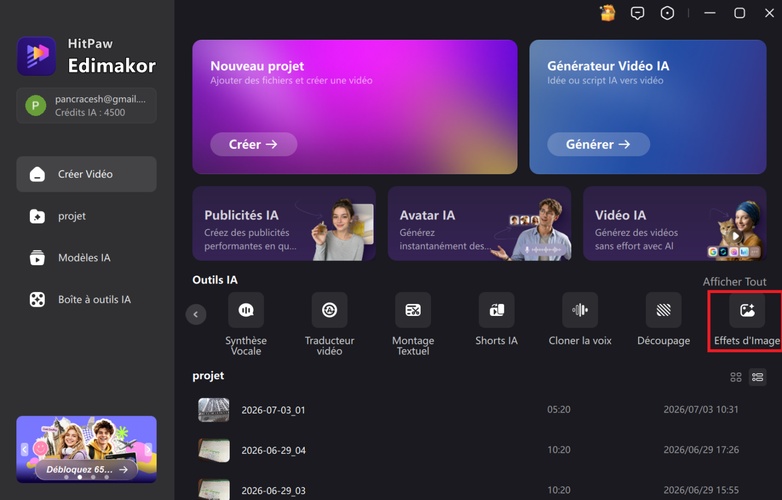The image size is (782, 500).
Task: Click the Nouveau projet banner title
Action: 257,66
